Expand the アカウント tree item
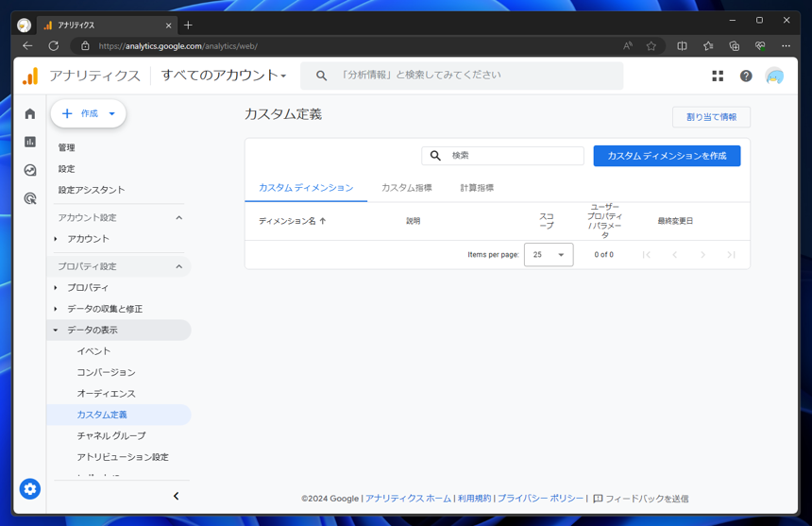Viewport: 812px width, 526px height. [x=56, y=239]
